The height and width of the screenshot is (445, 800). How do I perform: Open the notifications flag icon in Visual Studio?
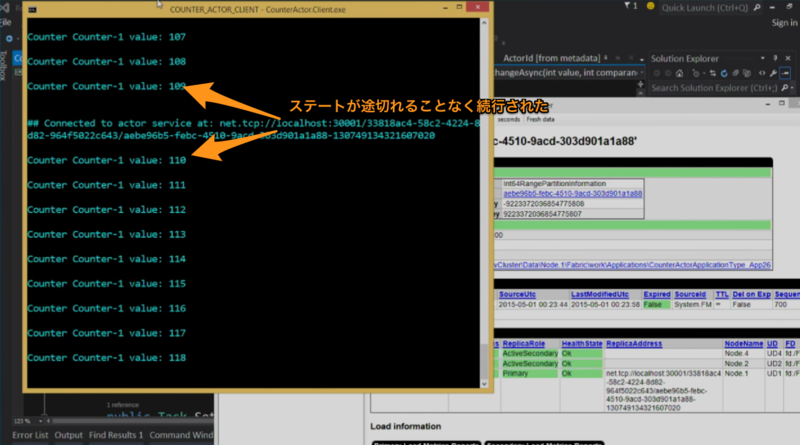(628, 6)
